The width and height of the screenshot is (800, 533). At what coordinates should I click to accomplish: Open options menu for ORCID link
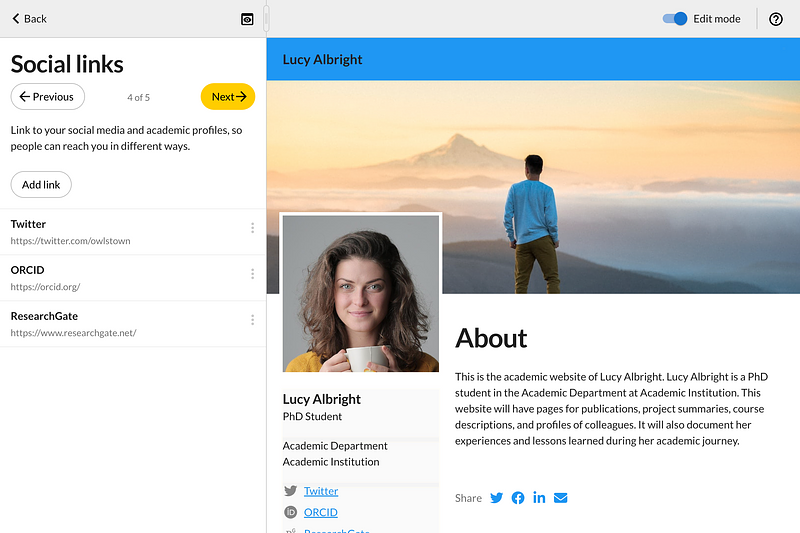click(252, 274)
